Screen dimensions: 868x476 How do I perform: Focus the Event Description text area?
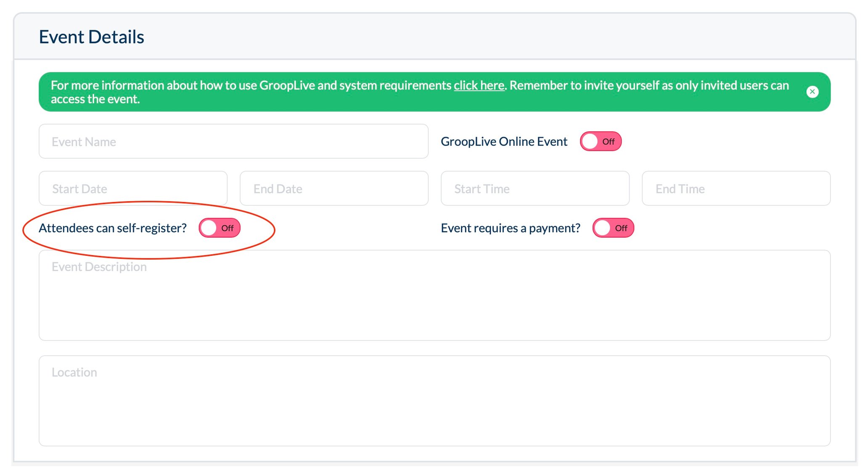(x=434, y=295)
